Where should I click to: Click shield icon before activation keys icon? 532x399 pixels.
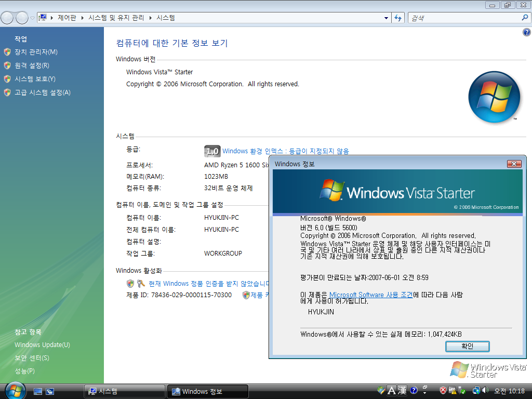(x=130, y=284)
